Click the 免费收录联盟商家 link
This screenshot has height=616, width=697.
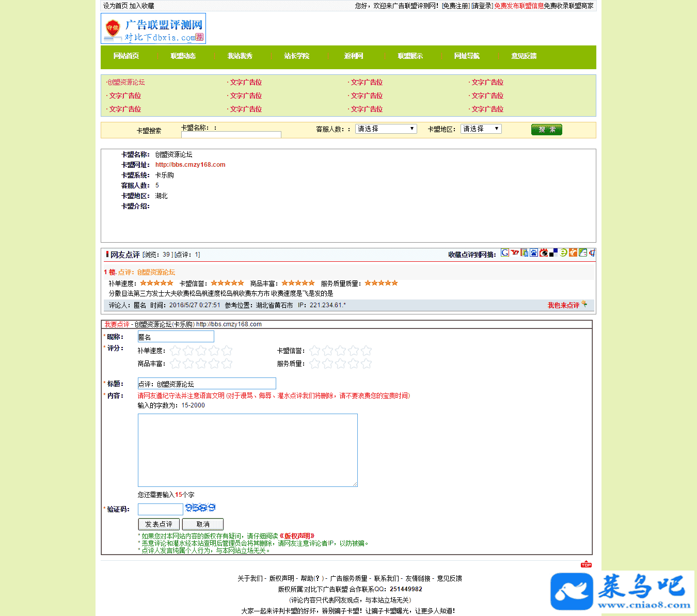569,6
